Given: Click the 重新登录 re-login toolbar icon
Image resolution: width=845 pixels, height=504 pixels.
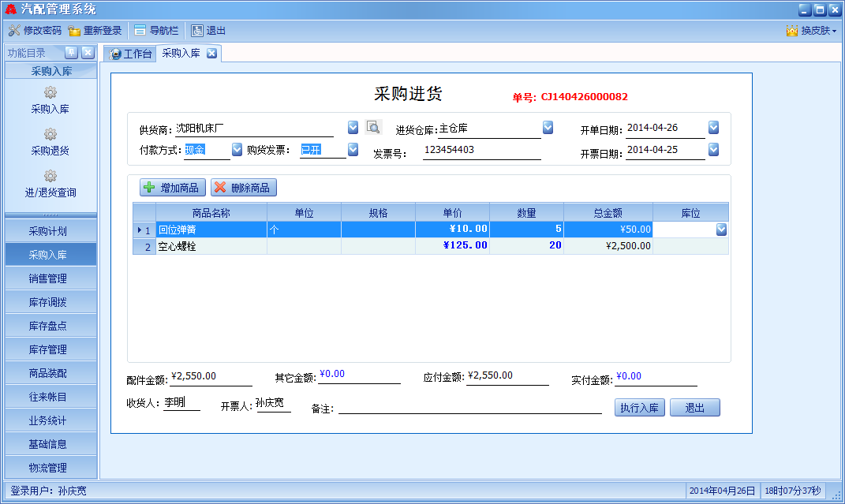Looking at the screenshot, I should (x=74, y=31).
